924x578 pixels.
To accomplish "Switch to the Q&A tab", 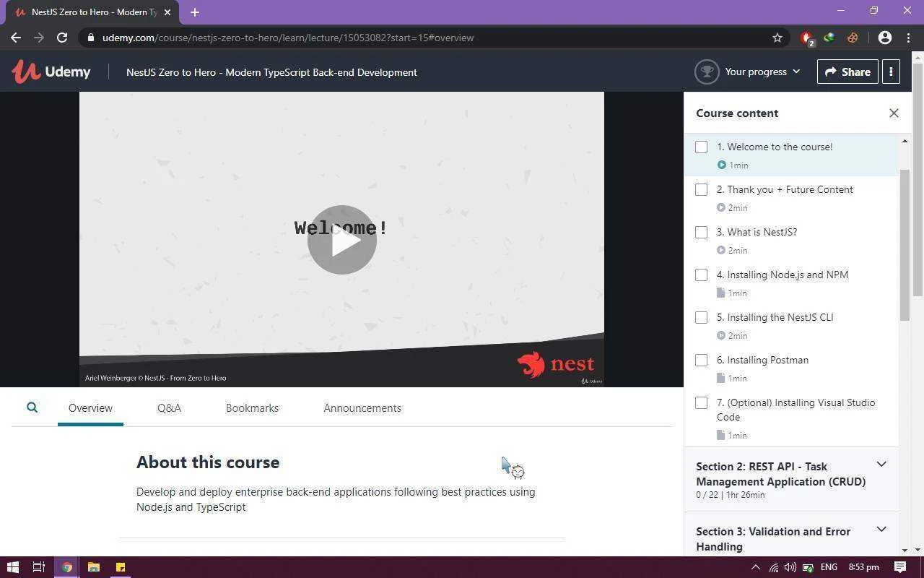I will [169, 408].
